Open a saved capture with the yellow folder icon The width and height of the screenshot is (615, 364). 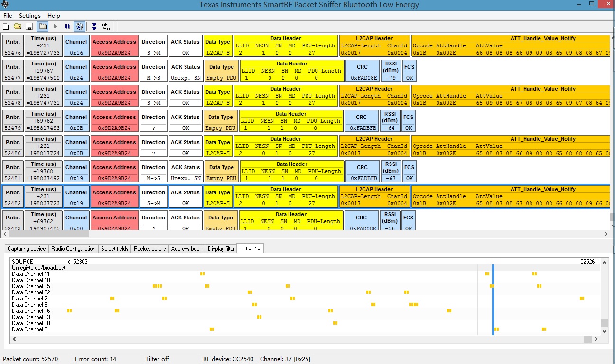(18, 27)
